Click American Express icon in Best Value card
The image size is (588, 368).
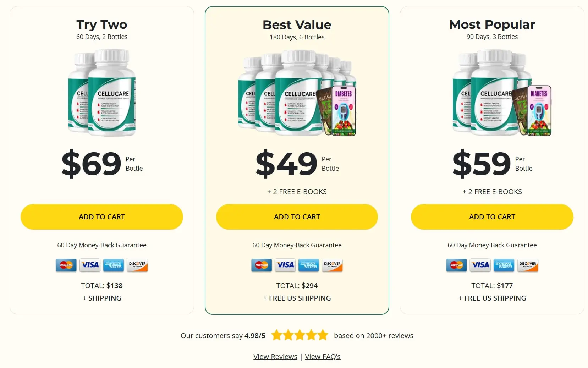[309, 265]
